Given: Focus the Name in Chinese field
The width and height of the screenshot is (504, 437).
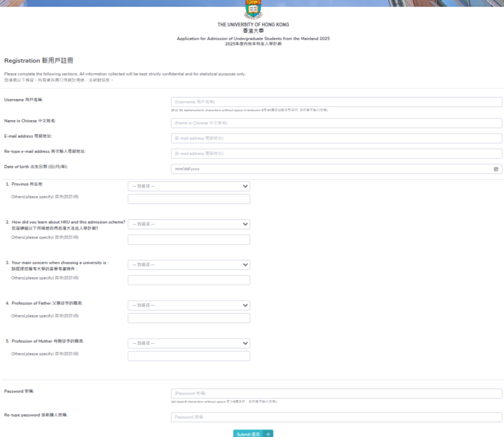Looking at the screenshot, I should tap(336, 123).
